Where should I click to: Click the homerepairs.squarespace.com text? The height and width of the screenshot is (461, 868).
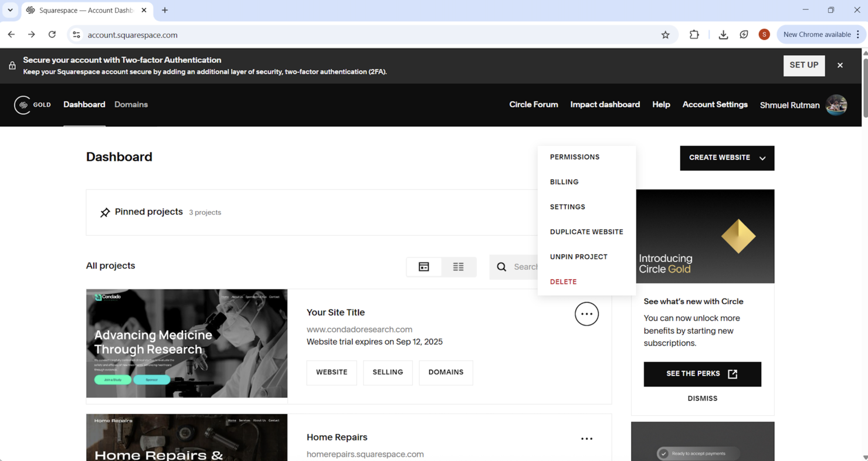coord(365,455)
